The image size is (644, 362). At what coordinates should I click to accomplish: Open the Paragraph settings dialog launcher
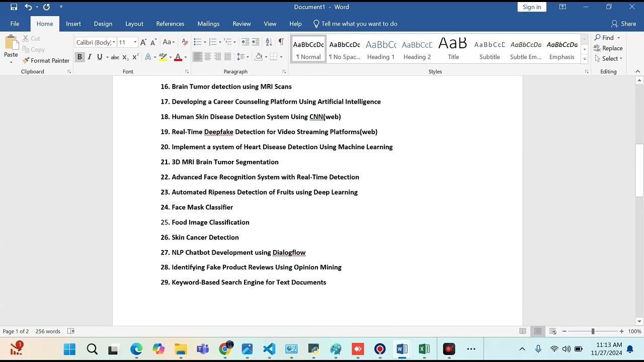click(x=284, y=72)
